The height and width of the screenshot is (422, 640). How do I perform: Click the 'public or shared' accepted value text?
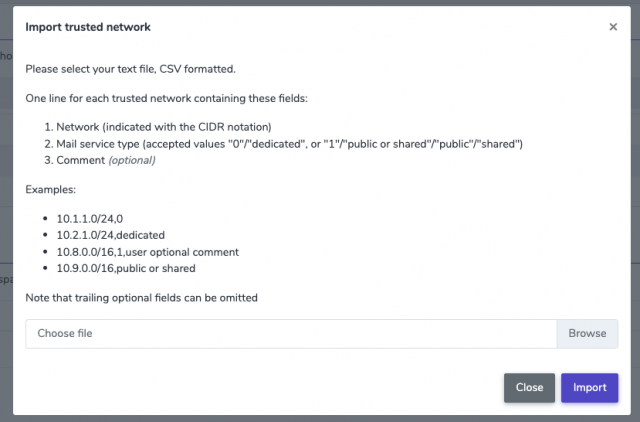387,144
